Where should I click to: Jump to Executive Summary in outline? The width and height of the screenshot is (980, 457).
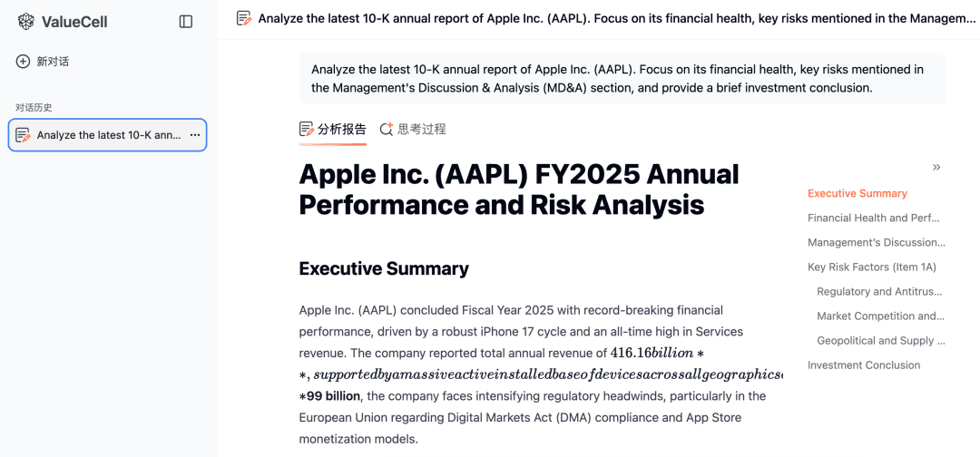(x=857, y=193)
